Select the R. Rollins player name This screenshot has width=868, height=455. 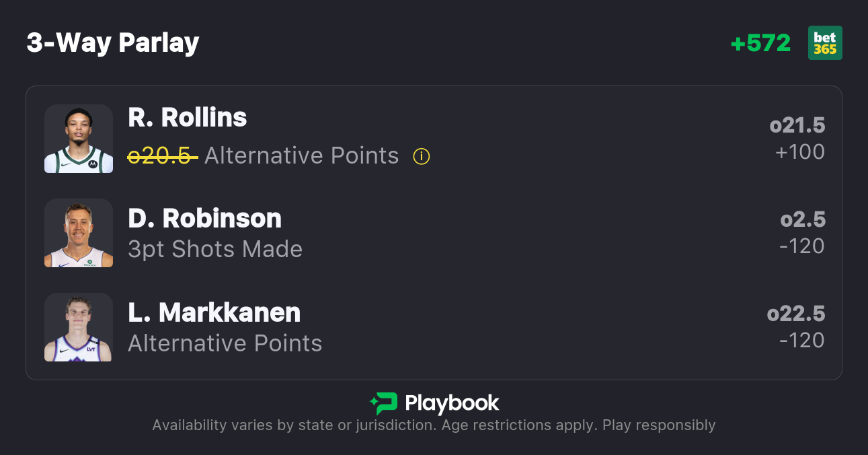[x=188, y=118]
